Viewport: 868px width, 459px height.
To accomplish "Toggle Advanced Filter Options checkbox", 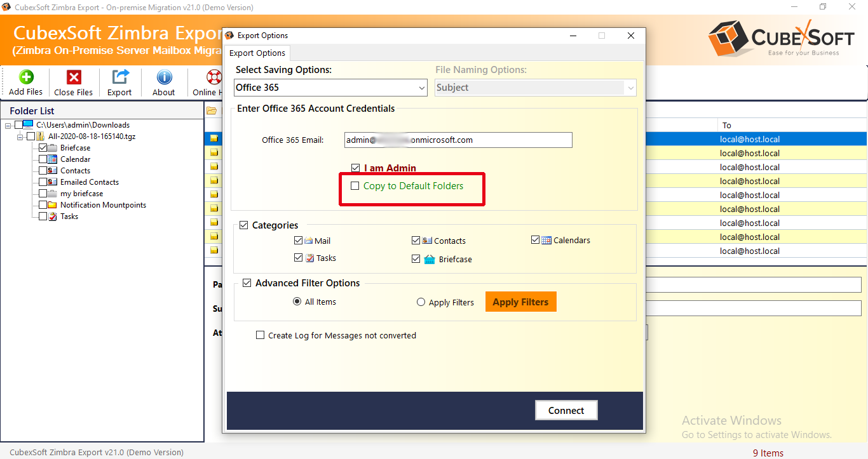I will (x=247, y=283).
